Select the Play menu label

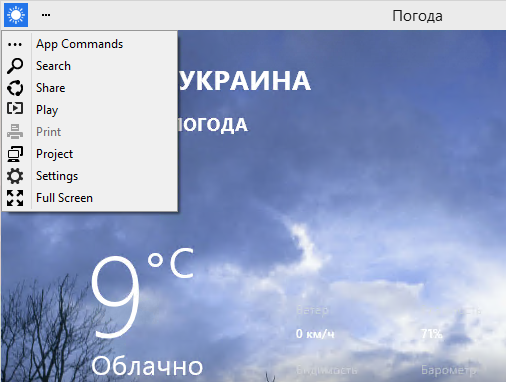tap(47, 110)
